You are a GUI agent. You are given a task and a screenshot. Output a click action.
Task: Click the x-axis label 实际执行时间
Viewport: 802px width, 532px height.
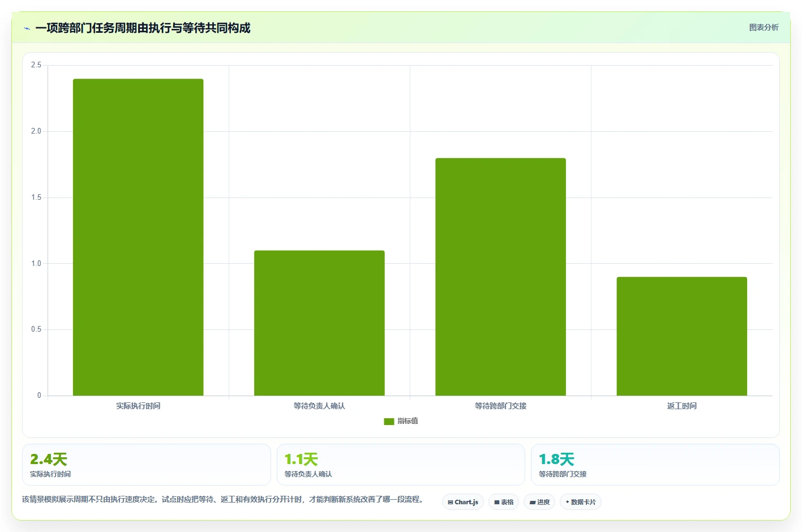[x=138, y=406]
